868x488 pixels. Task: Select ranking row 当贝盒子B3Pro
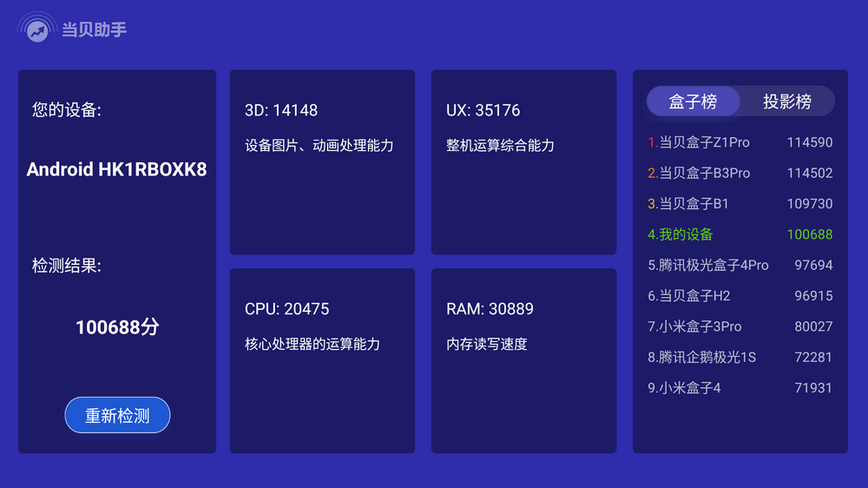740,173
